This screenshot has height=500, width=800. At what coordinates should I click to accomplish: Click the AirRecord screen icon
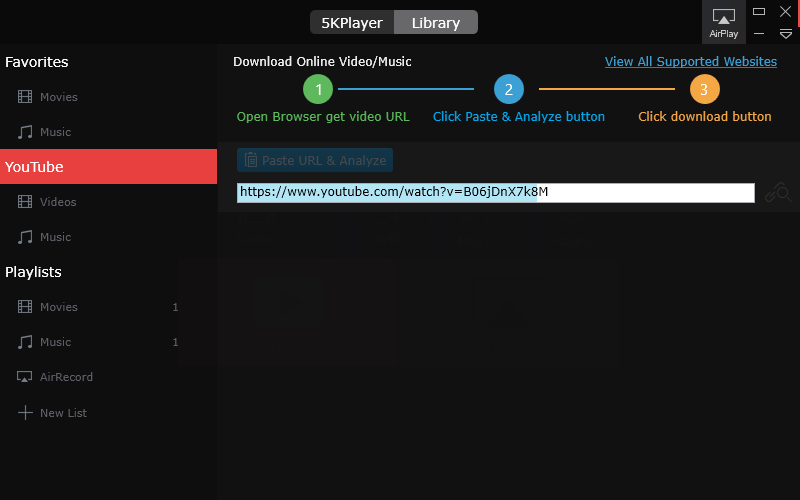tap(24, 377)
